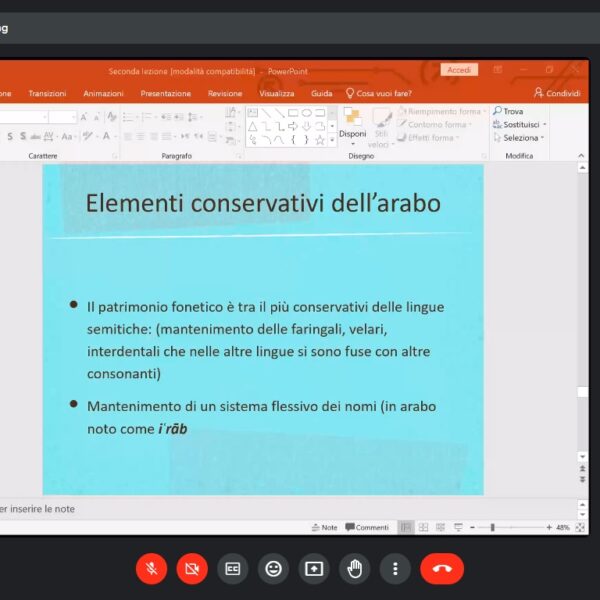This screenshot has width=600, height=600.
Task: Expand the Sostituisci dropdown arrow
Action: (544, 125)
